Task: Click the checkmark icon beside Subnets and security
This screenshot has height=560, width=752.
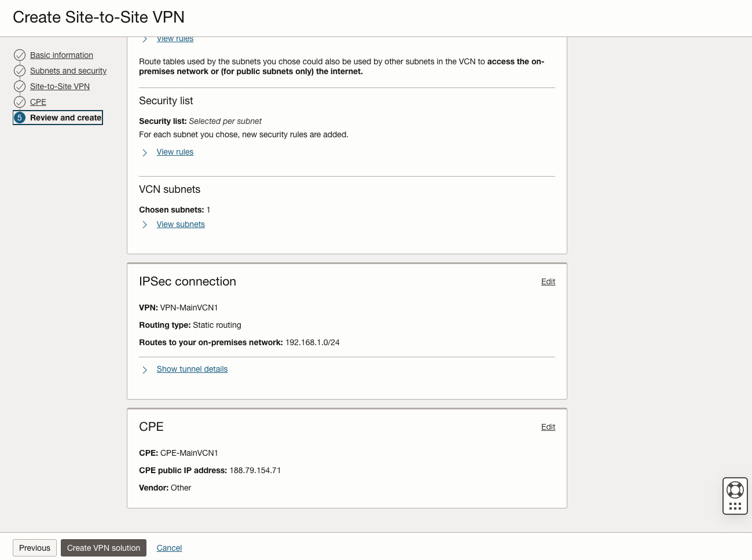Action: pos(20,71)
